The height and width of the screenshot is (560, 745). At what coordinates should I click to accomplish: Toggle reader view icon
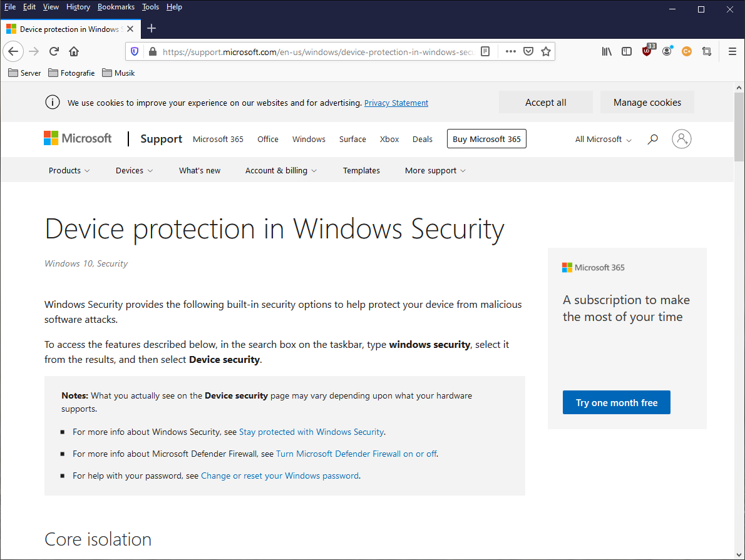tap(485, 51)
